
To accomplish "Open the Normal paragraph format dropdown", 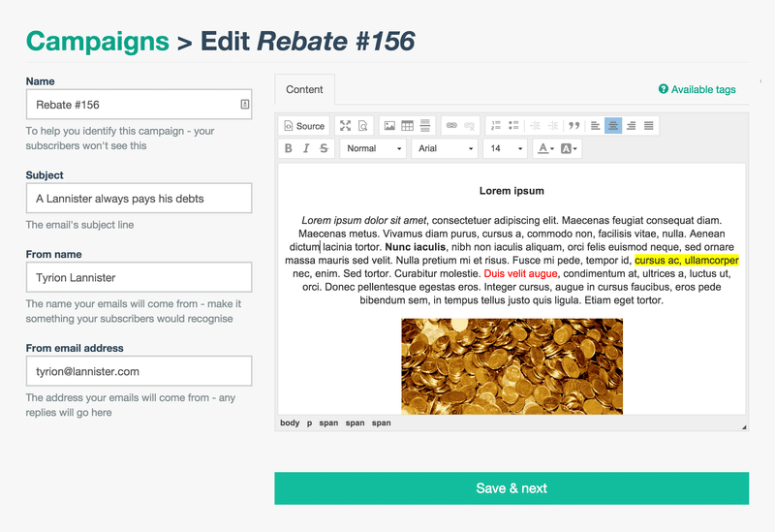I will 373,148.
